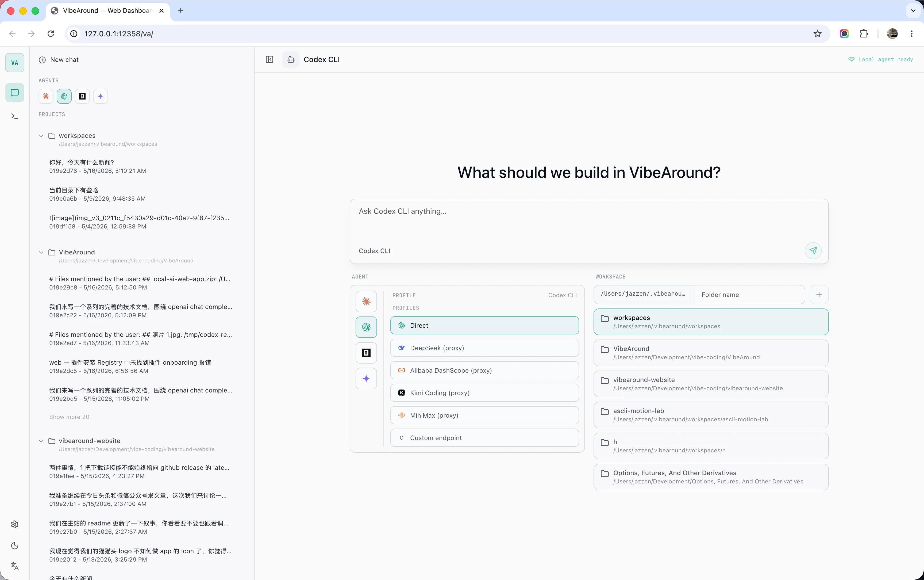Choose VibeAround workspace card
The height and width of the screenshot is (580, 924).
pyautogui.click(x=711, y=353)
